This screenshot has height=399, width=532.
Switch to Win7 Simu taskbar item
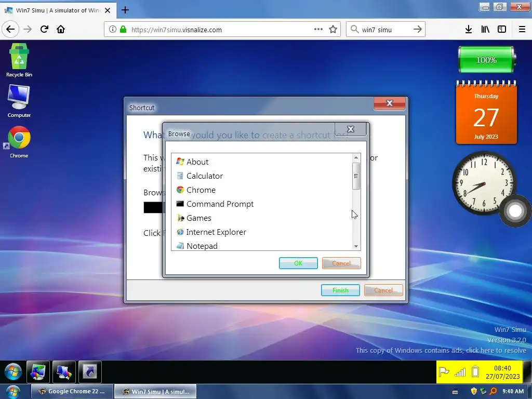(x=155, y=391)
